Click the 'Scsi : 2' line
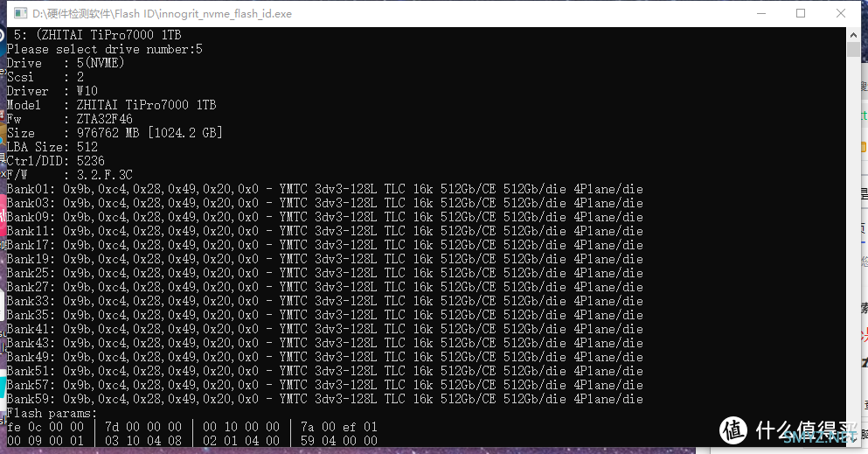 coord(45,77)
